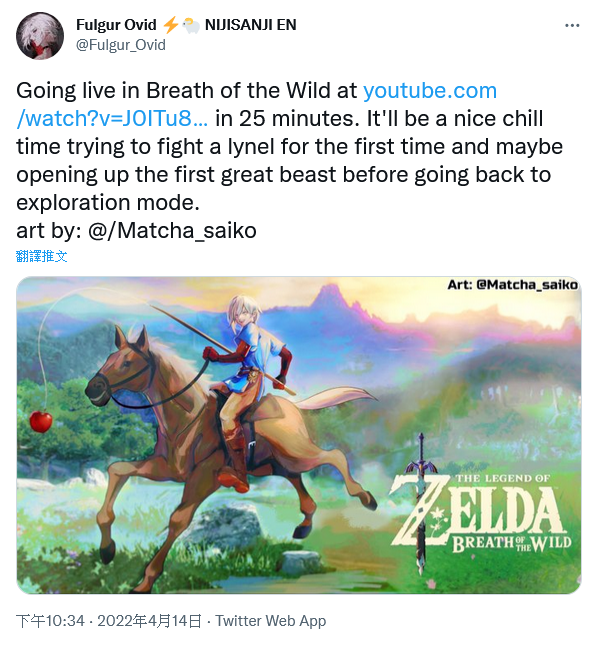This screenshot has height=647, width=598.
Task: Click the lightning bolt emoji in name
Action: [x=170, y=25]
